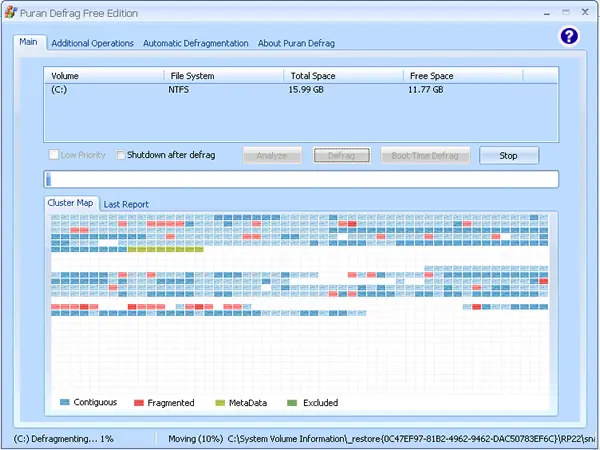Select the (C:) NTFS volume row
The image size is (600, 450).
[x=301, y=90]
